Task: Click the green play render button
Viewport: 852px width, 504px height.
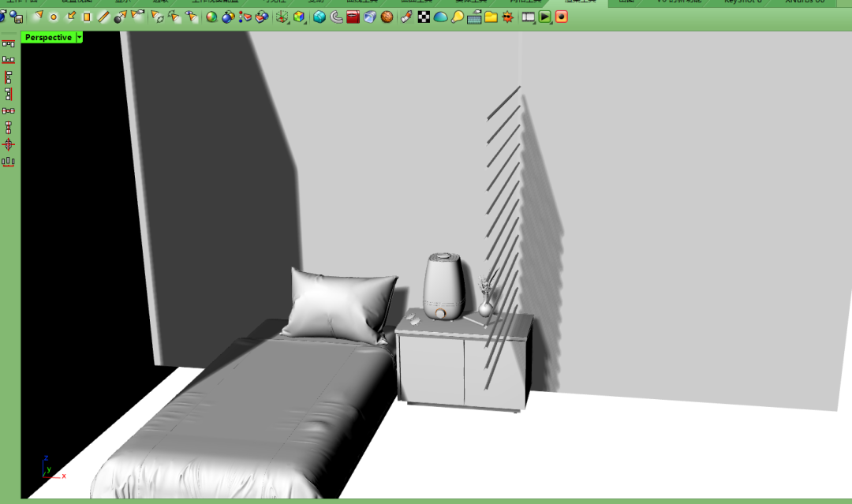Action: [x=545, y=17]
